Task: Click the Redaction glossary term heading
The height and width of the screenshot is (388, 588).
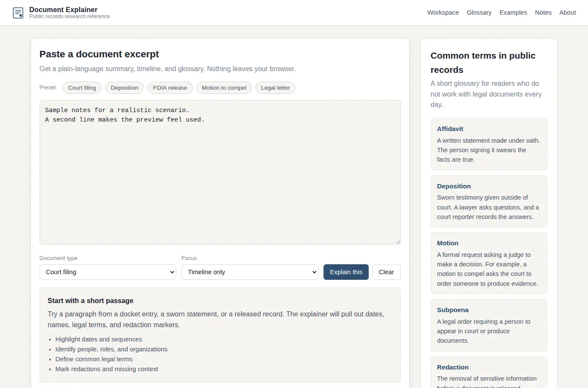Action: 453,367
